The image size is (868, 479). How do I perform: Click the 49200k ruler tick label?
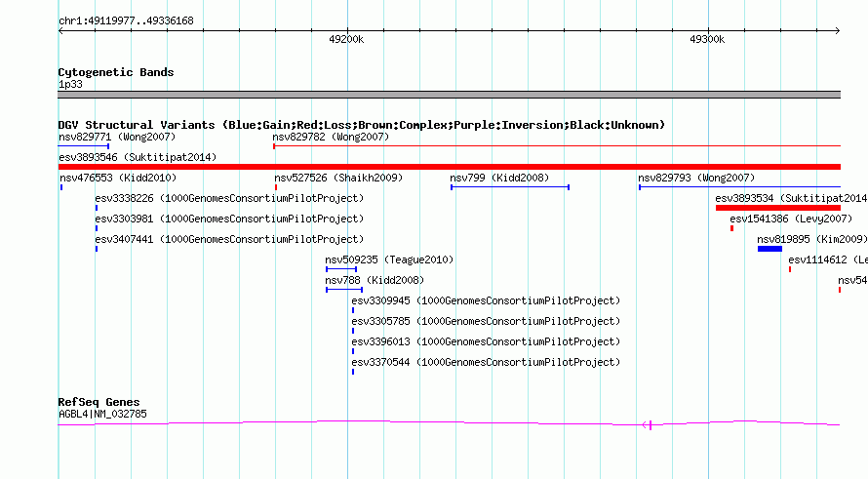point(346,39)
